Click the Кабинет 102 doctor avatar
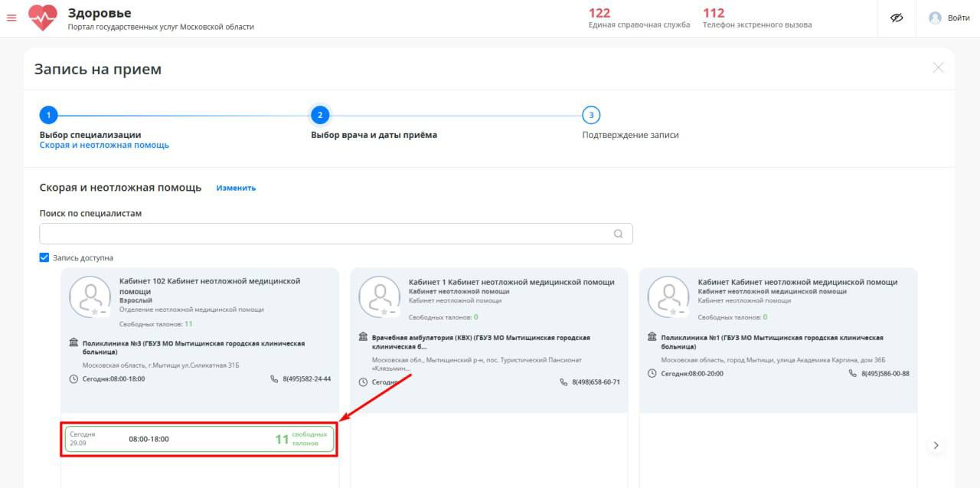Screen dimensions: 980x488 coord(90,297)
